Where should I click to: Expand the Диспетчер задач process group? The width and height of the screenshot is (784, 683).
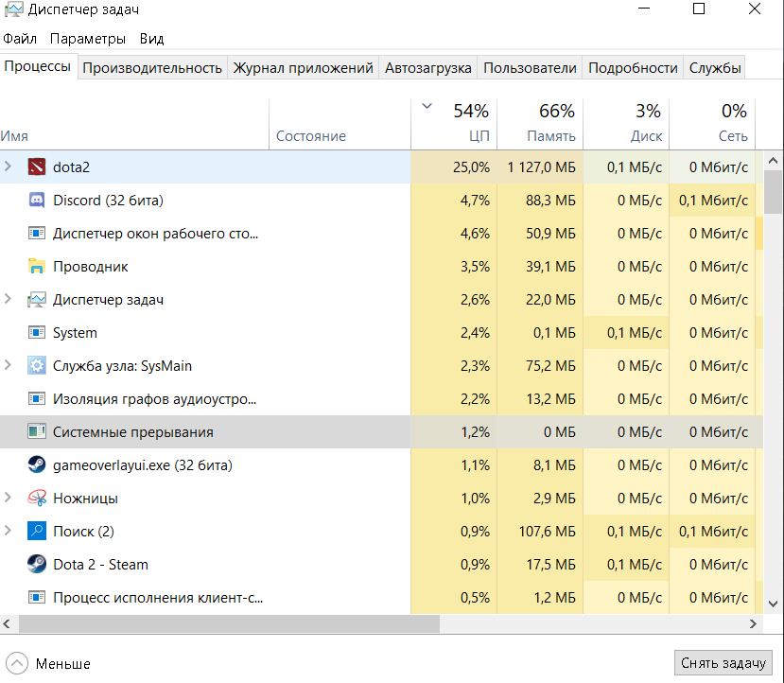pyautogui.click(x=9, y=300)
